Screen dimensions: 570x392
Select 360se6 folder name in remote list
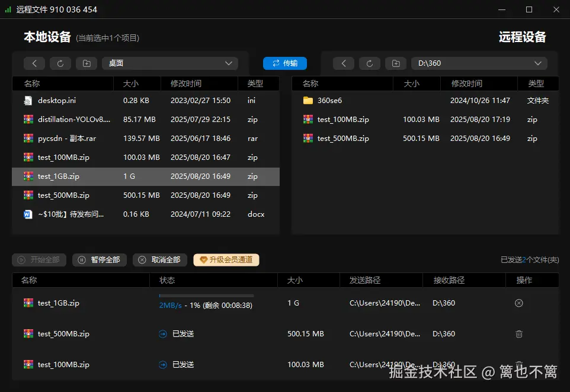coord(329,101)
